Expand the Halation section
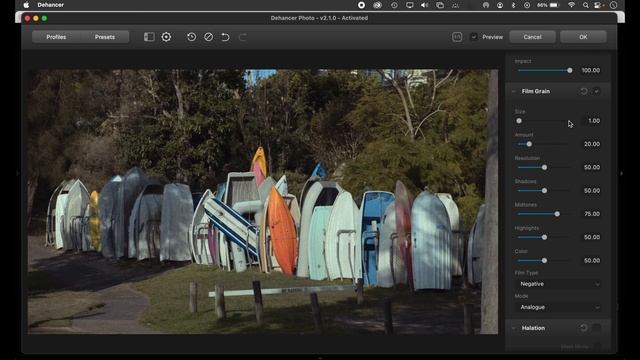Screen dimensions: 640x360 tap(514, 328)
